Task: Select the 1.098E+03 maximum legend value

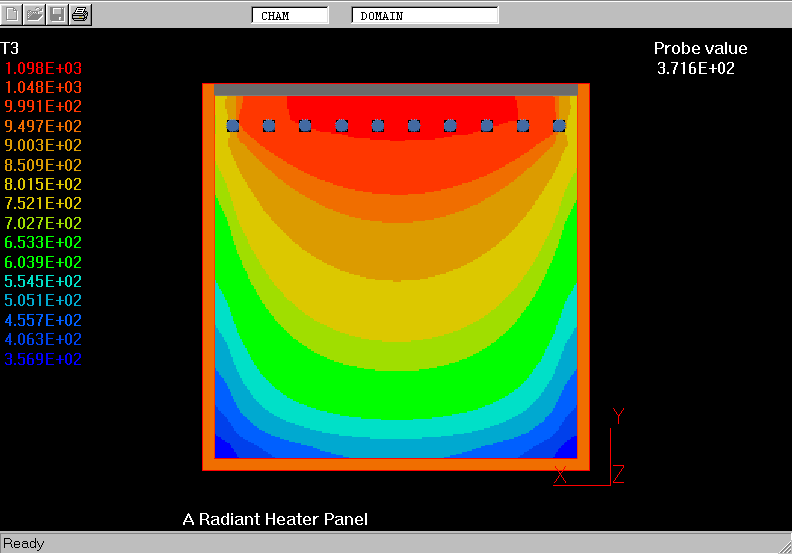Action: point(44,68)
